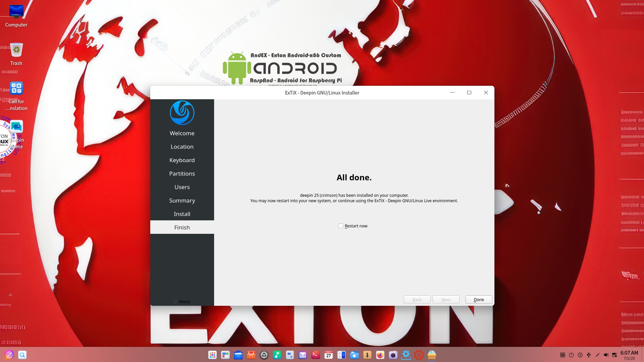Open the package box dock icon
This screenshot has width=644, height=362.
[432, 355]
